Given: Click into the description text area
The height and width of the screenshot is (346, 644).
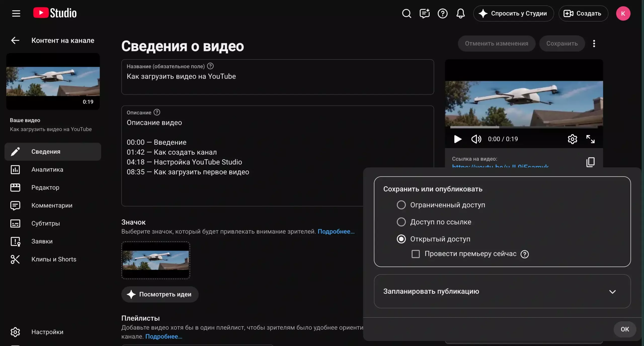Looking at the screenshot, I should 277,156.
